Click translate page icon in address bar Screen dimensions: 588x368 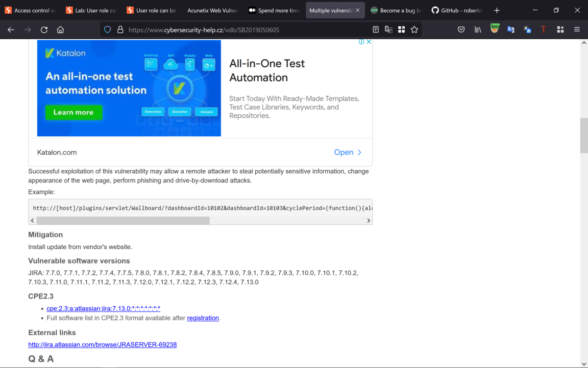point(389,30)
